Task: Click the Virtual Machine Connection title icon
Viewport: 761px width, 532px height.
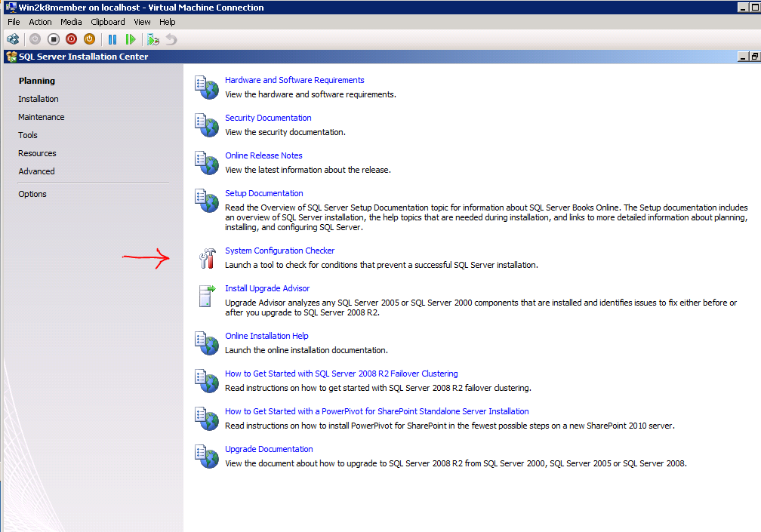Action: coord(11,8)
